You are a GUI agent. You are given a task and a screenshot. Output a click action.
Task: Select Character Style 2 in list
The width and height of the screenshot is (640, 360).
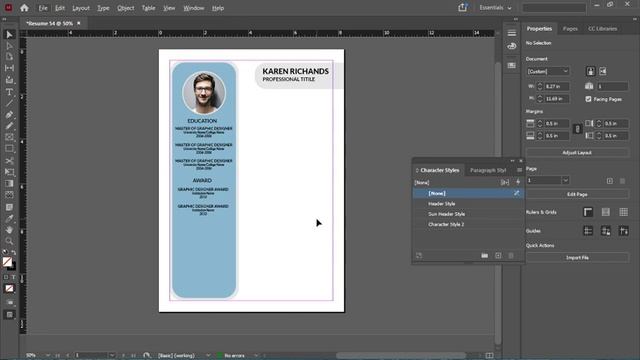[x=468, y=224]
